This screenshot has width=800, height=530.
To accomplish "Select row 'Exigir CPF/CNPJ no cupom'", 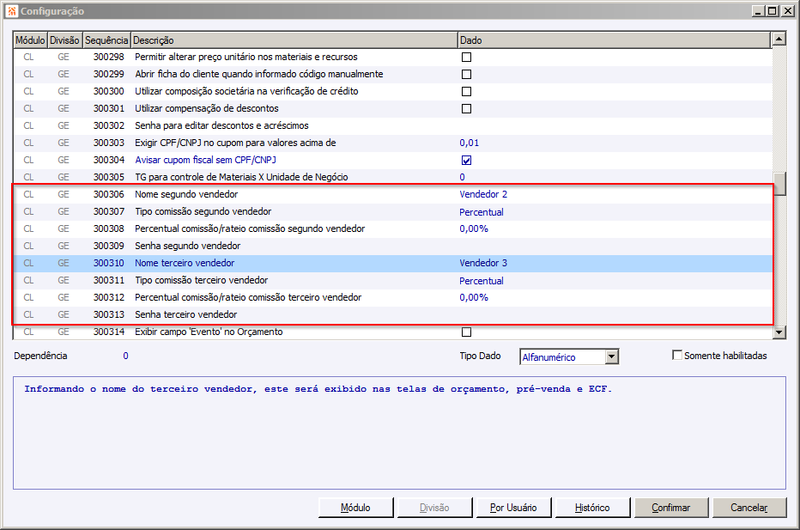I will pyautogui.click(x=392, y=143).
